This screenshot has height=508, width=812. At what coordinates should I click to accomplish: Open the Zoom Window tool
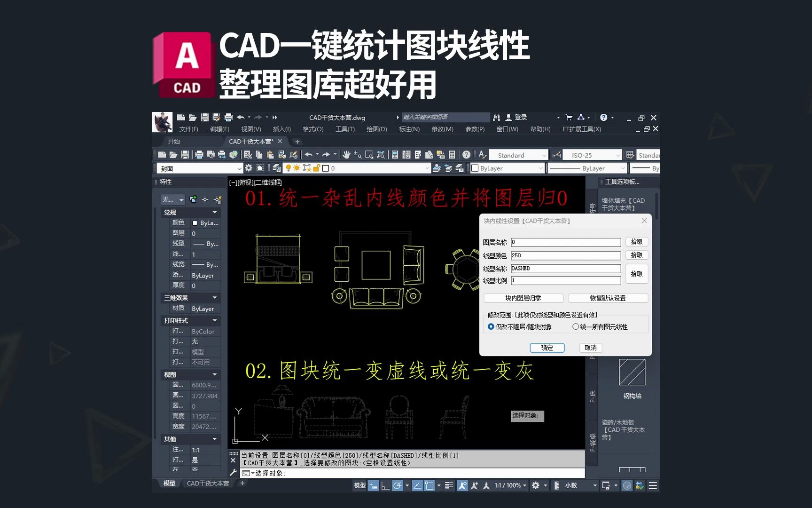point(370,155)
